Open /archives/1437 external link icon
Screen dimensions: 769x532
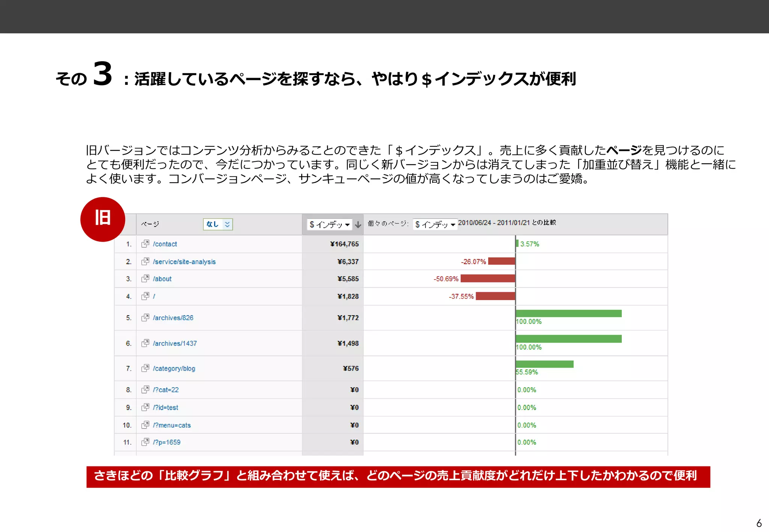pos(145,343)
